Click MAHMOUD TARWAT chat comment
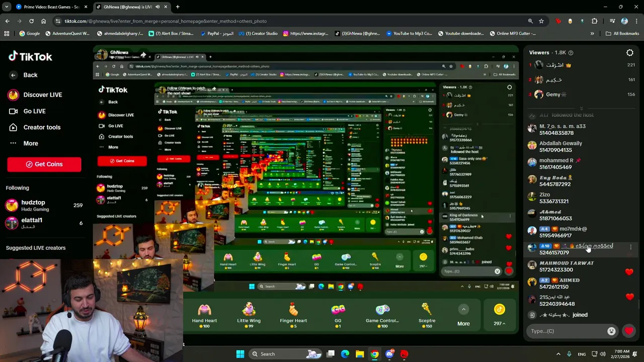Screen dimensions: 644x362 (567, 266)
